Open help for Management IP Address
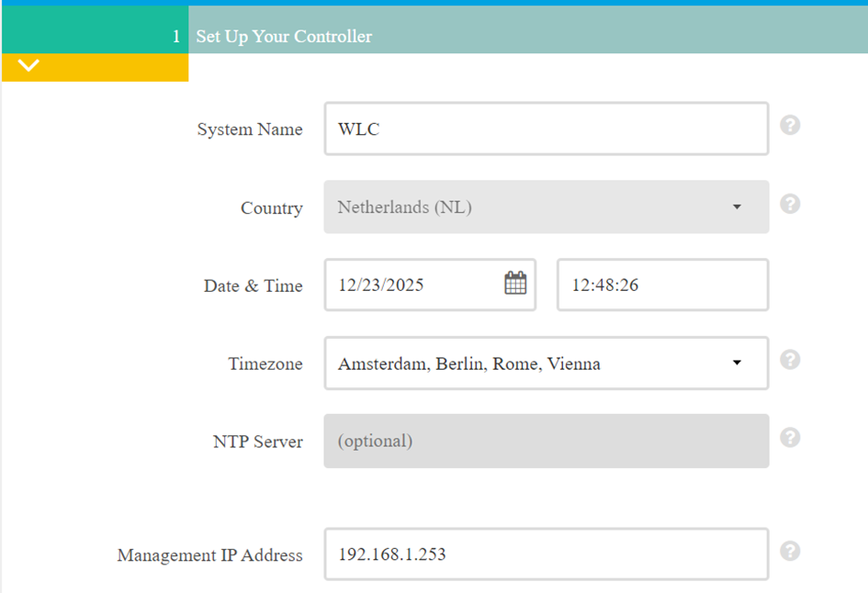The height and width of the screenshot is (593, 868). (790, 551)
